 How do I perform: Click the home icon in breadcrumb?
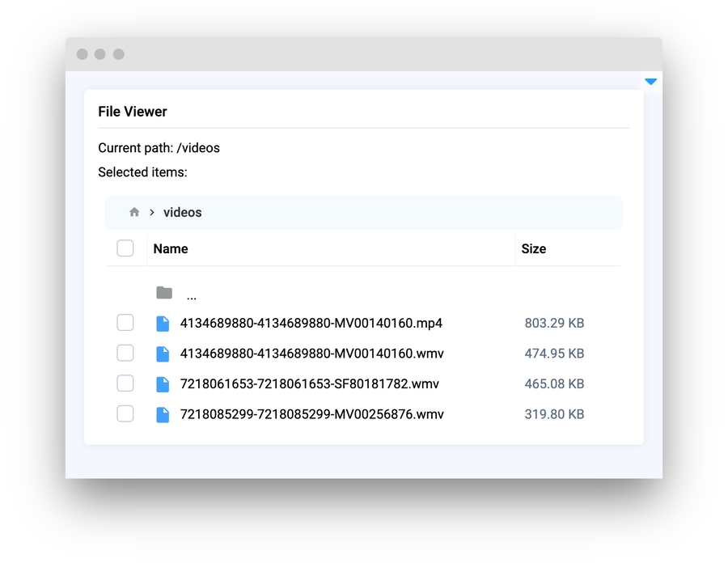[x=134, y=212]
